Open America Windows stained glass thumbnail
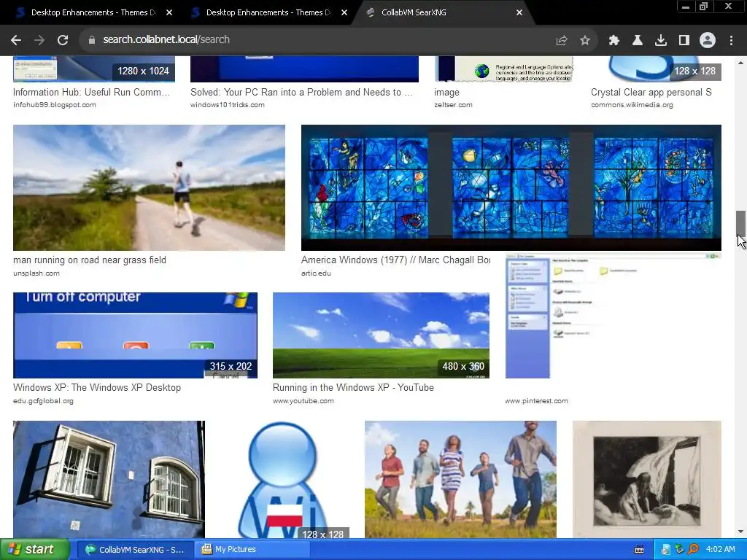The width and height of the screenshot is (747, 560). (x=511, y=187)
